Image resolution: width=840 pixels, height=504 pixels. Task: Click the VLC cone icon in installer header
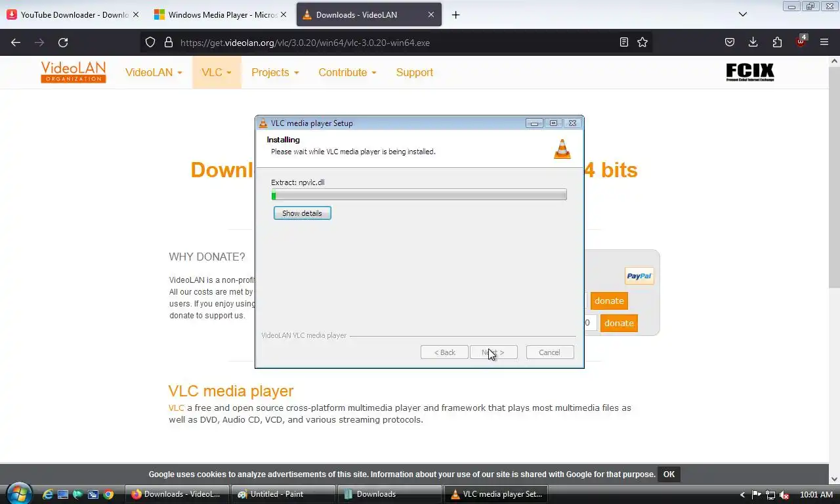point(562,149)
